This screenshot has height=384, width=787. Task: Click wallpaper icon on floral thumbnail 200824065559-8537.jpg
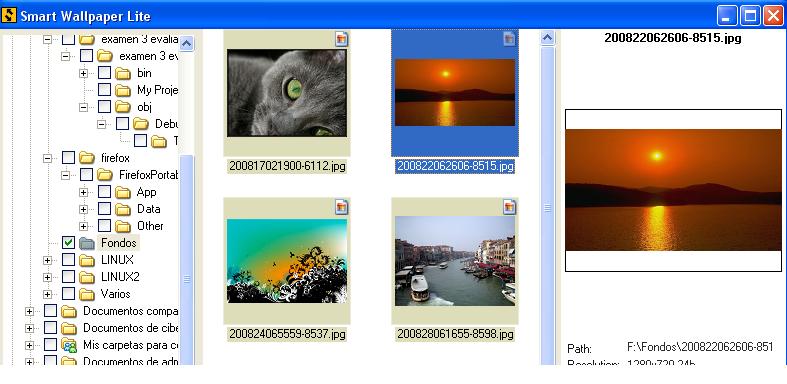[x=341, y=207]
